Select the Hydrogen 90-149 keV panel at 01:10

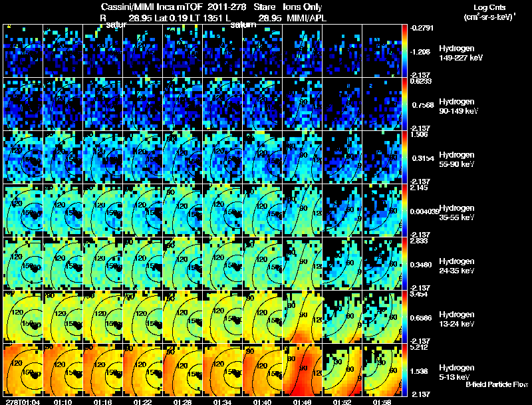tap(63, 104)
